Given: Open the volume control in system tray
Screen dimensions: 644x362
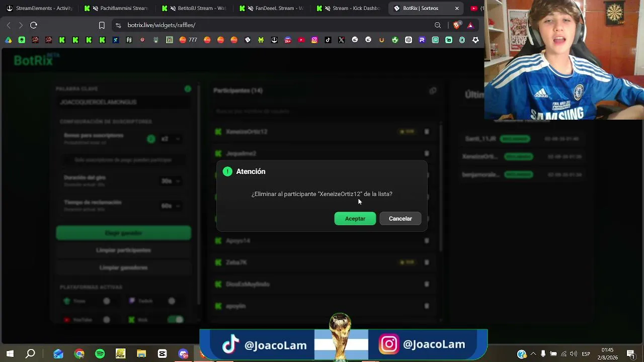Looking at the screenshot, I should click(x=573, y=354).
